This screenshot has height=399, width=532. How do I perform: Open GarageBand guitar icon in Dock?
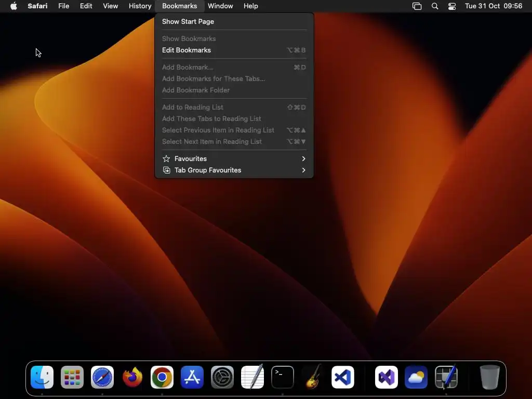(x=312, y=377)
